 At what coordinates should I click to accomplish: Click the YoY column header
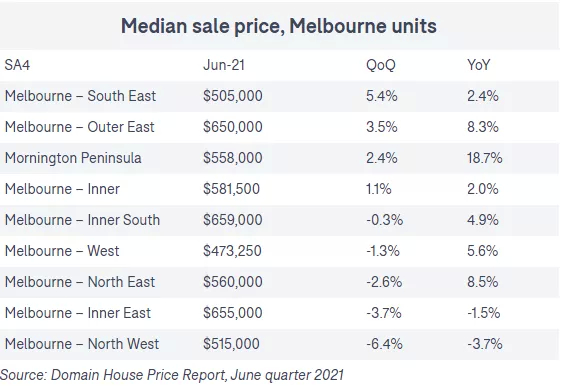point(479,65)
